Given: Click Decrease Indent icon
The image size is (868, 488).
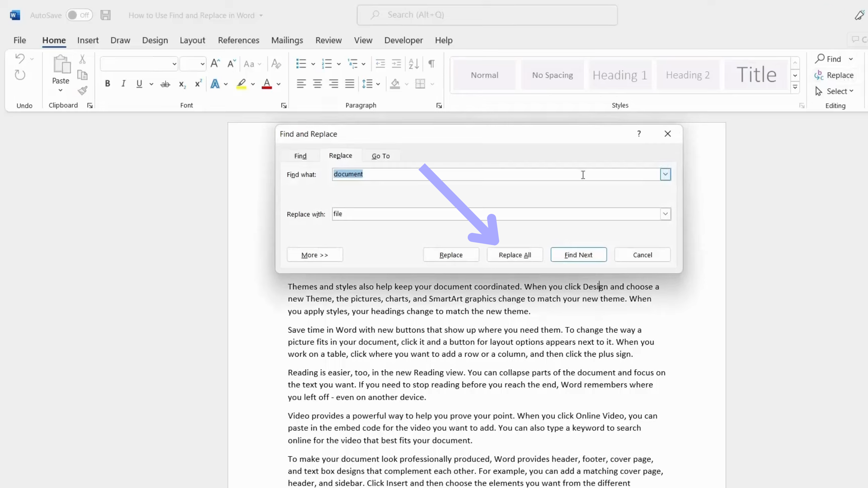Looking at the screenshot, I should pyautogui.click(x=380, y=63).
